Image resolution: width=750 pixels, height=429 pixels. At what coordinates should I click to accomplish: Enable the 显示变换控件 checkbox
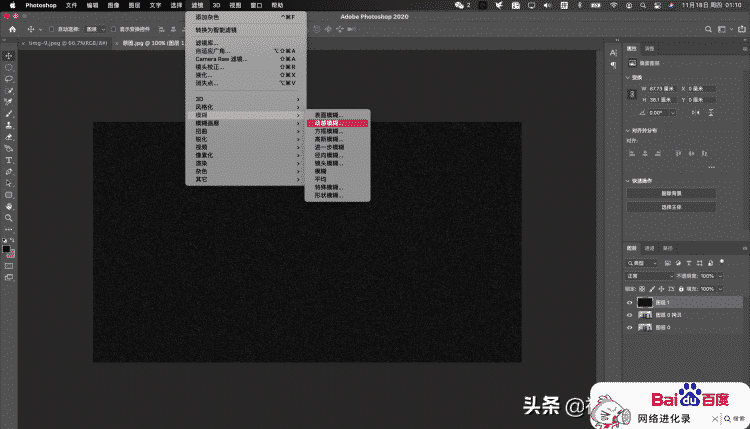pos(114,29)
